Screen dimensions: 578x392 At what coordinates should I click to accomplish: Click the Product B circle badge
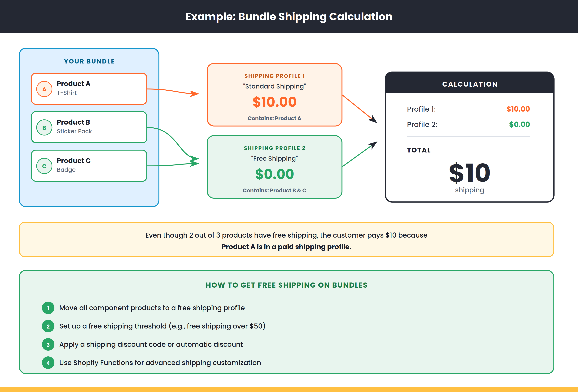[x=44, y=127]
